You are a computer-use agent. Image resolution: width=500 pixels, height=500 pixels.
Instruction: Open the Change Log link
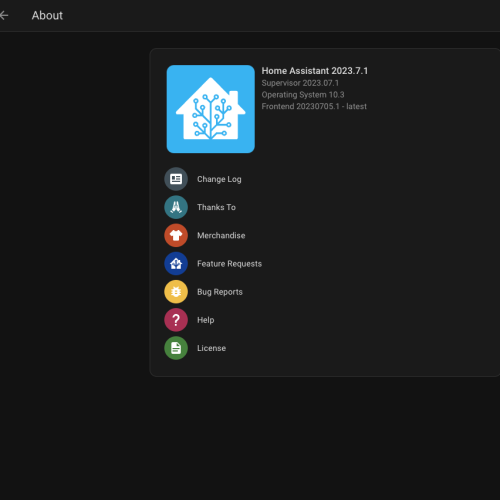(219, 179)
